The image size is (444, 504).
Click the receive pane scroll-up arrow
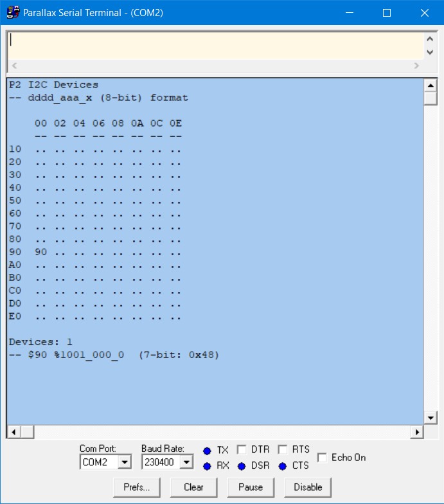point(431,85)
